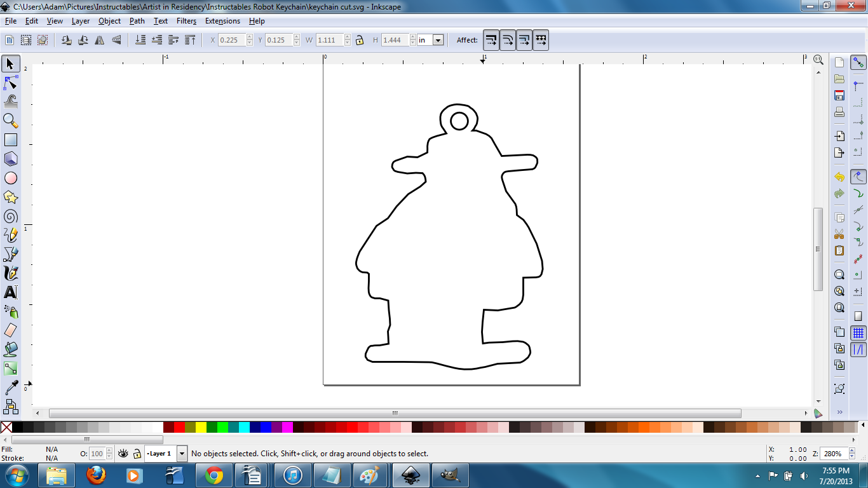Open Chrome from Windows taskbar
868x488 pixels.
(214, 475)
